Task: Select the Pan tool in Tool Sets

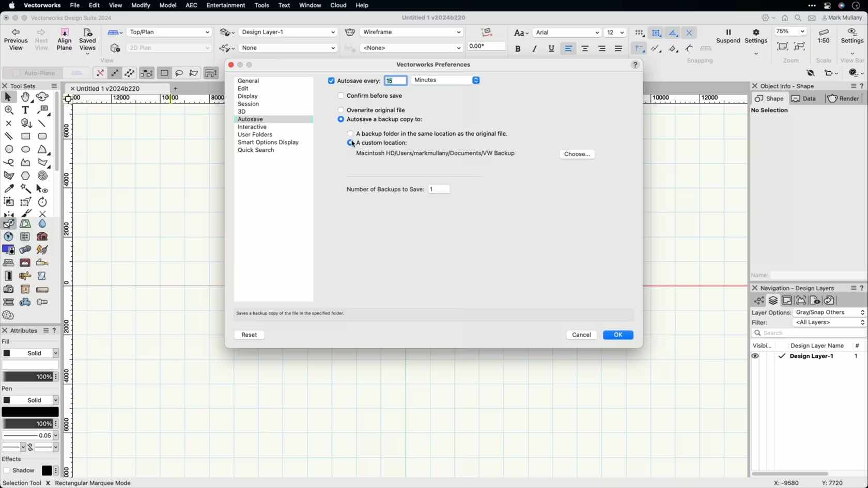Action: click(x=25, y=97)
